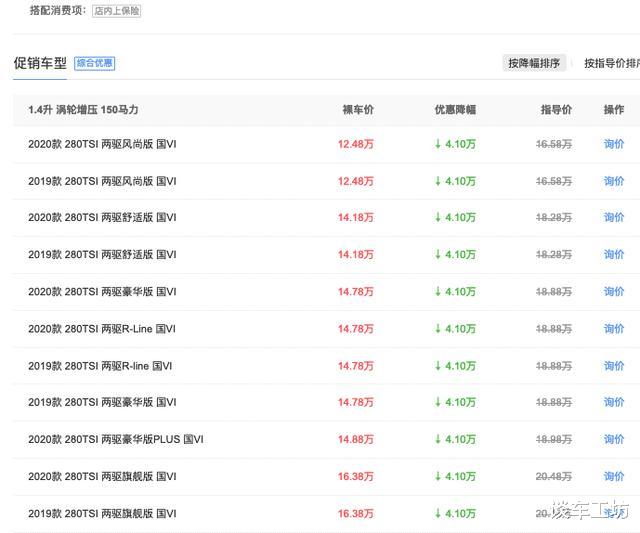Click 14.18万 price of 2019款 舒适版
The height and width of the screenshot is (533, 640).
click(x=356, y=255)
